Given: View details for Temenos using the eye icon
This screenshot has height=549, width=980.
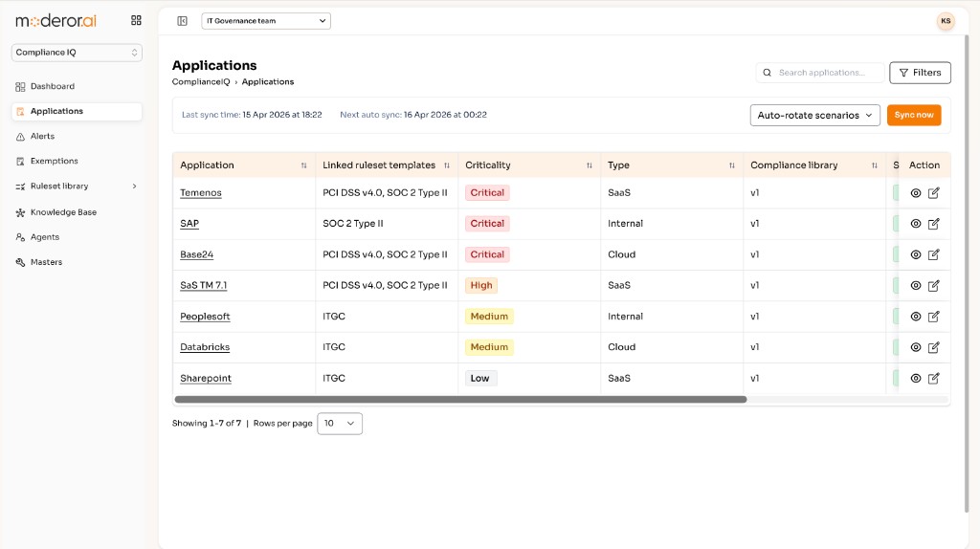Looking at the screenshot, I should pos(916,193).
